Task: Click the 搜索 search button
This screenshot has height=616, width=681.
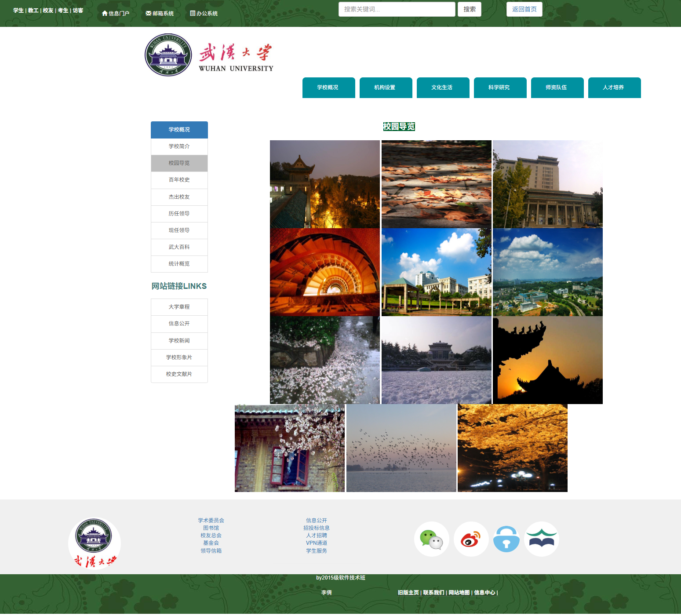Action: point(469,9)
